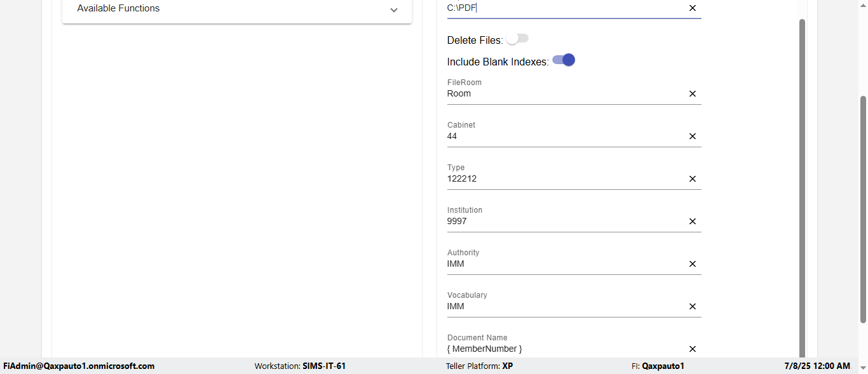This screenshot has width=868, height=374.
Task: Clear the Document Name field
Action: point(693,349)
